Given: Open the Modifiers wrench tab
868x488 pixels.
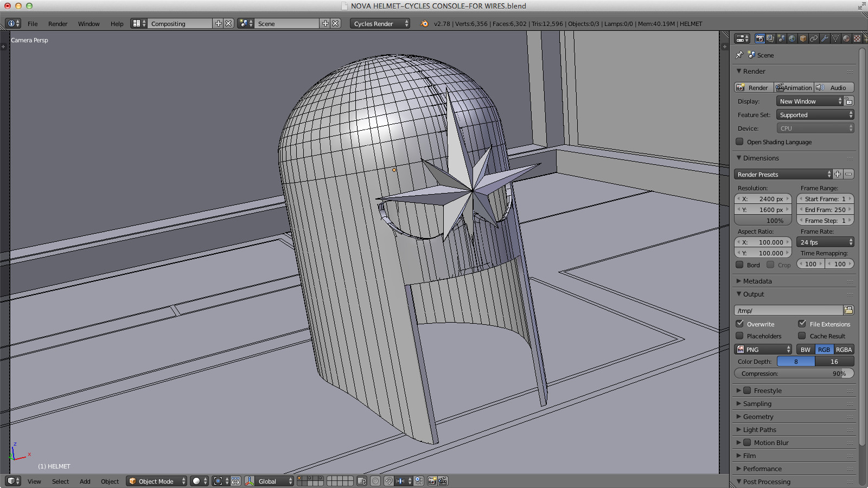Looking at the screenshot, I should tap(825, 38).
